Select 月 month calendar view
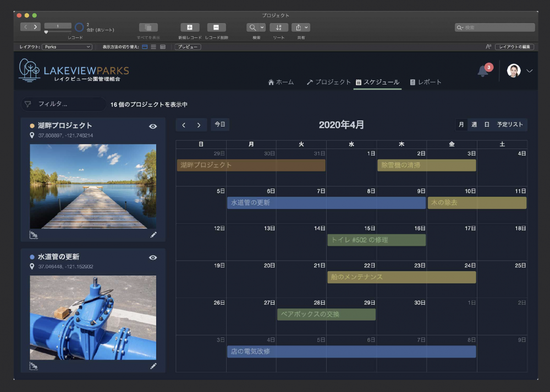Screen dimensions: 550x392 click(x=461, y=124)
